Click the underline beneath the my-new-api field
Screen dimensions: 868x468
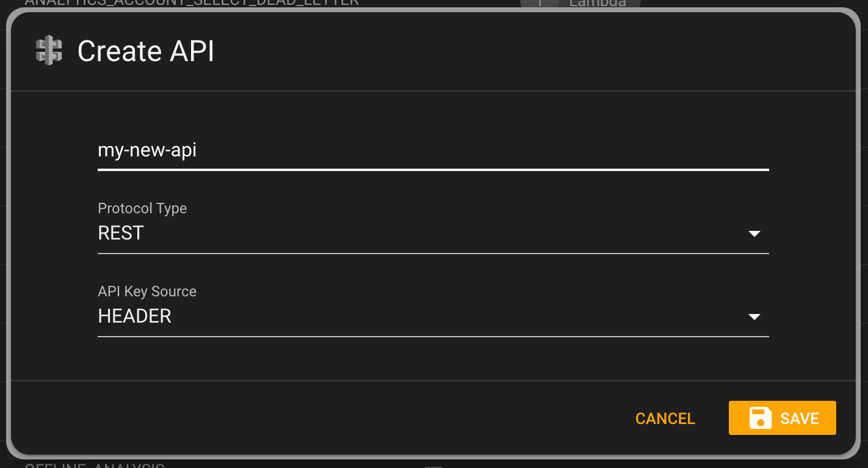(433, 169)
